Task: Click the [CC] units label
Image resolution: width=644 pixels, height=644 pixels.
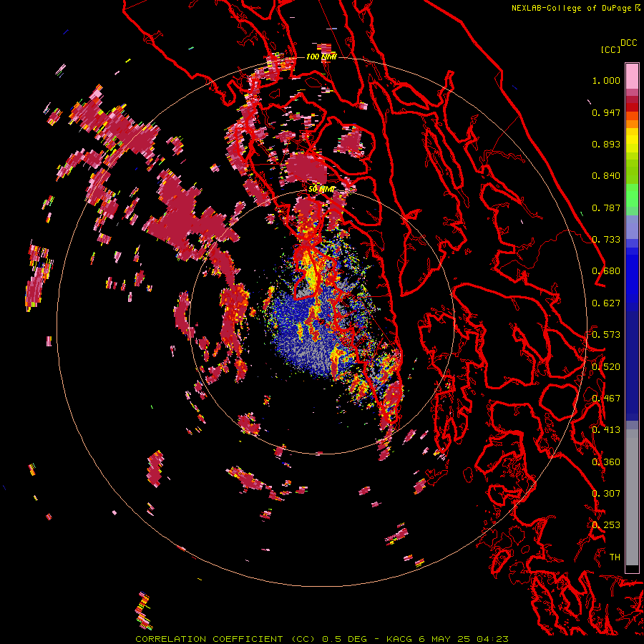Action: 610,49
